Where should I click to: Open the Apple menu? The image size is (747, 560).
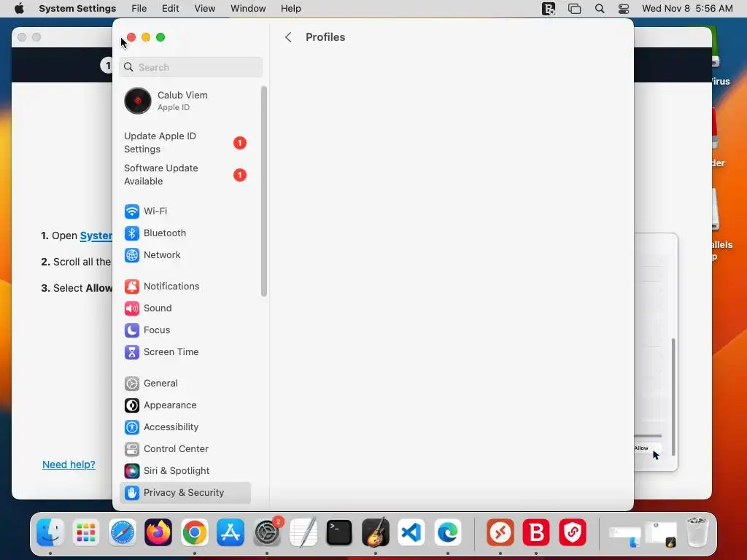[20, 9]
